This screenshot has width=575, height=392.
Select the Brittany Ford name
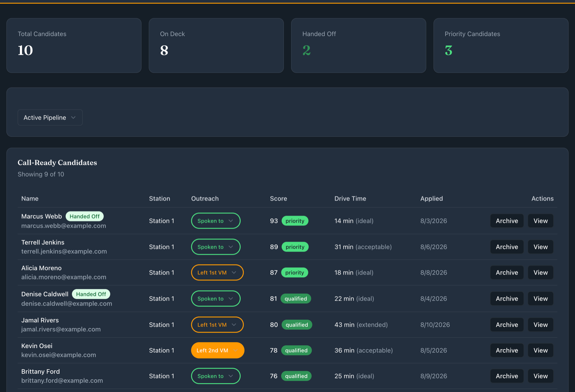tap(41, 372)
